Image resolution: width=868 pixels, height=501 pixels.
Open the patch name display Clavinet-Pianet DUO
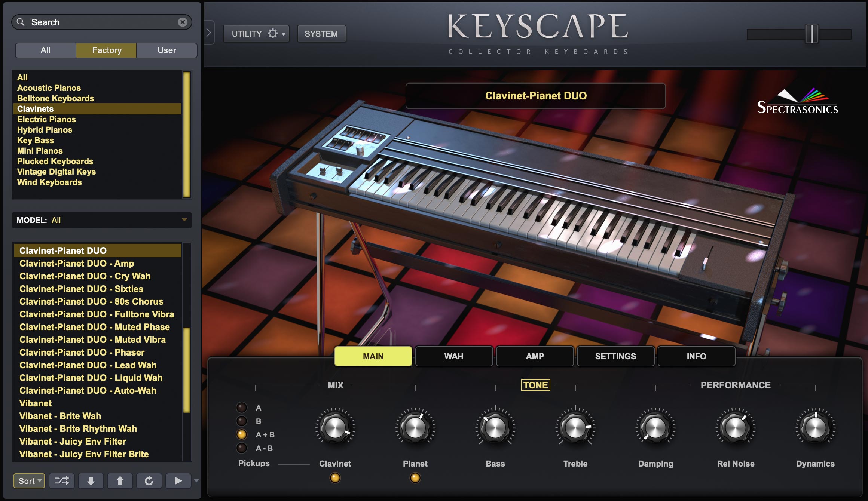click(x=536, y=96)
